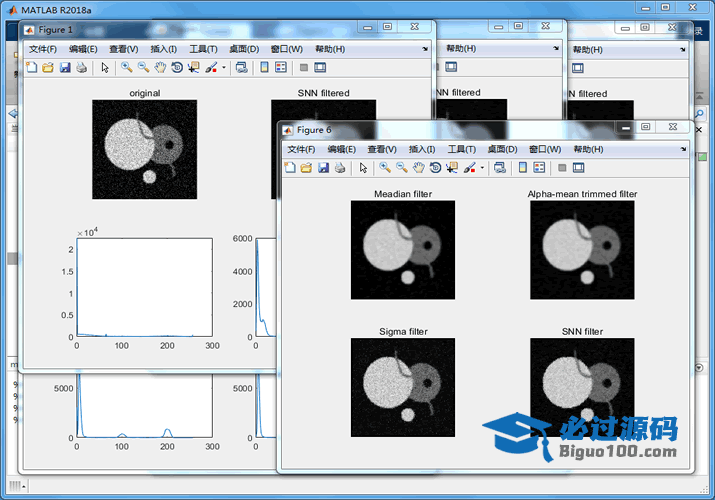This screenshot has height=500, width=715.
Task: Print Figure 6 with the printer icon
Action: point(340,168)
